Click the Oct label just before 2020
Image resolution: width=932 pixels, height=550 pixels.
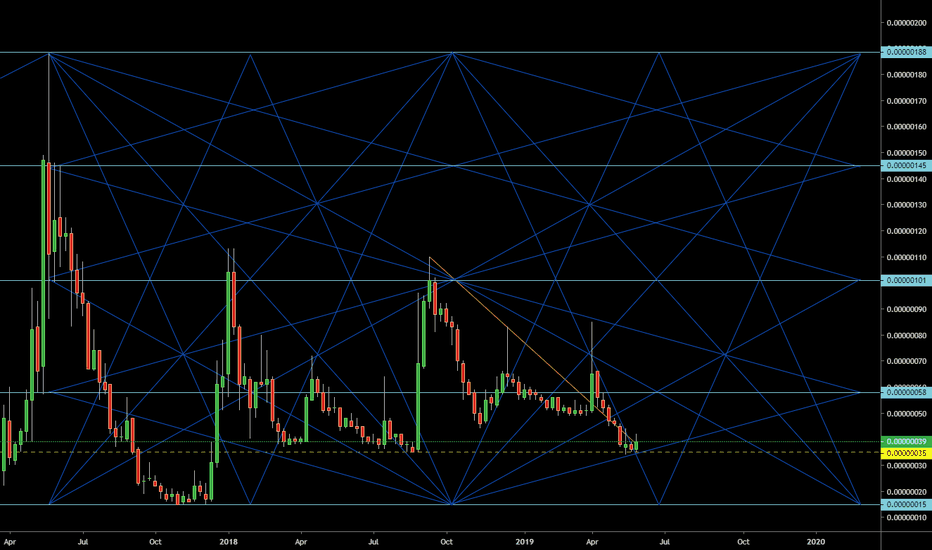pyautogui.click(x=743, y=542)
